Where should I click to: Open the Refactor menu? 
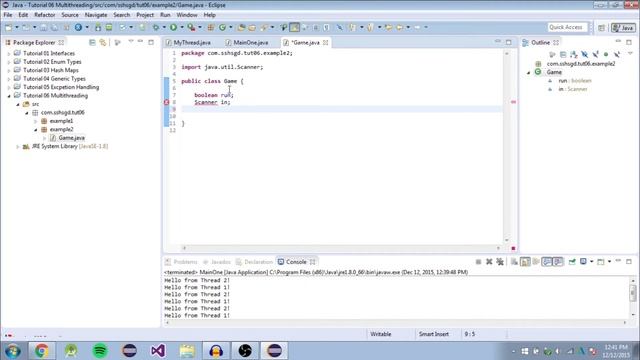tap(44, 15)
